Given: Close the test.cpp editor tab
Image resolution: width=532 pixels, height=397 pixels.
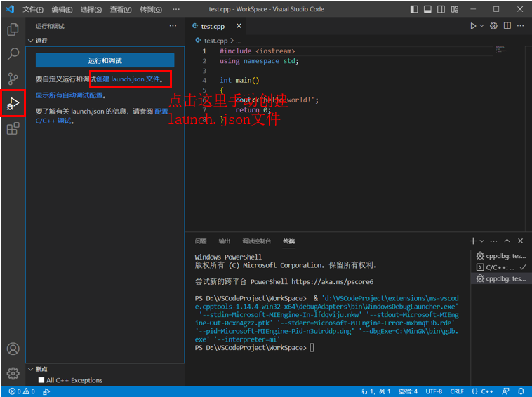Looking at the screenshot, I should coord(239,26).
